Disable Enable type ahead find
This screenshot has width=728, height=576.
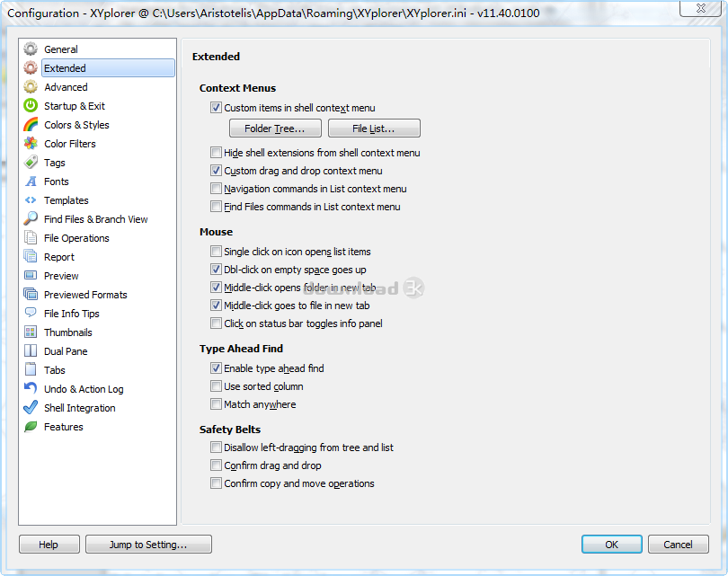[216, 368]
